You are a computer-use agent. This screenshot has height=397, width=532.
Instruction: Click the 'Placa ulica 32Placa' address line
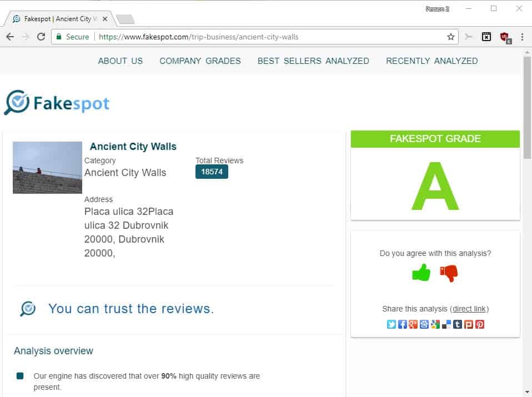point(129,212)
